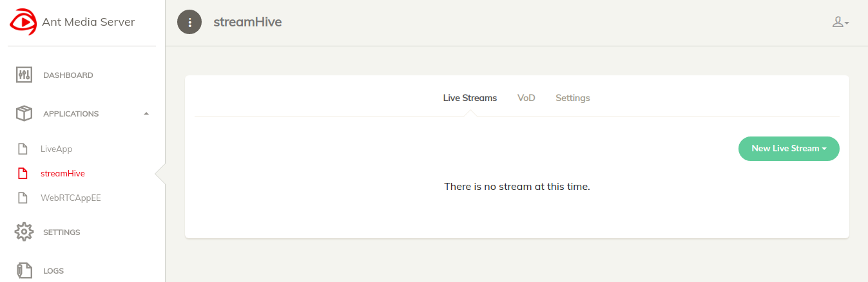
Task: Open the user account menu icon
Action: pos(840,23)
